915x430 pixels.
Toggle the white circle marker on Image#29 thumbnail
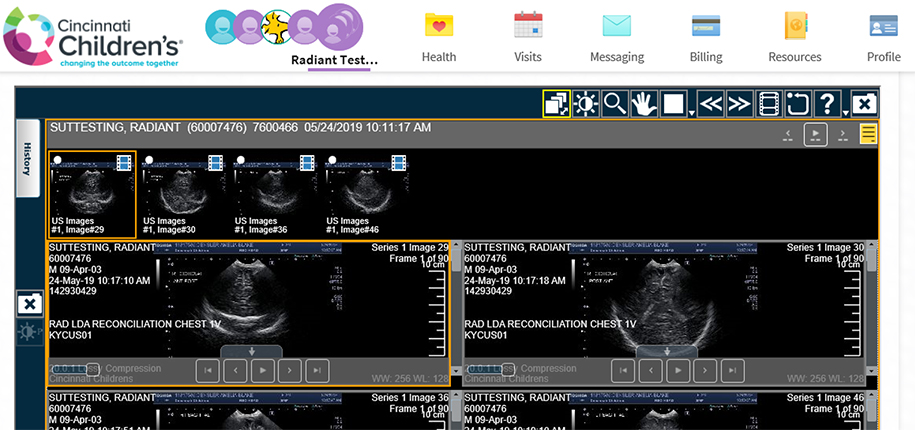tap(58, 160)
